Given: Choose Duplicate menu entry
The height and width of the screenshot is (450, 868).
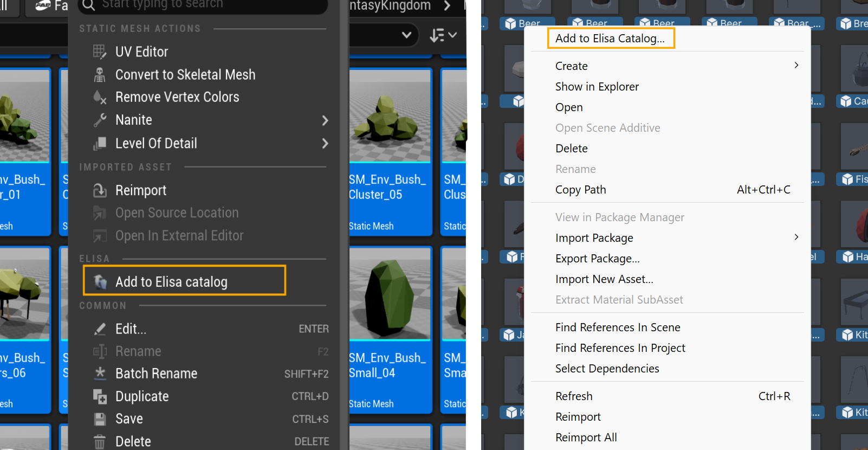Looking at the screenshot, I should click(142, 396).
